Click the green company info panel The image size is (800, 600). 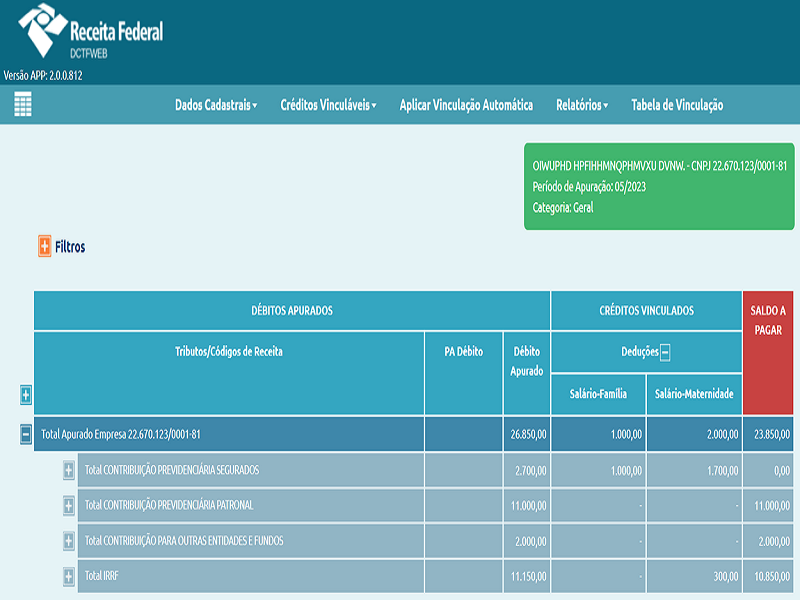(x=659, y=186)
